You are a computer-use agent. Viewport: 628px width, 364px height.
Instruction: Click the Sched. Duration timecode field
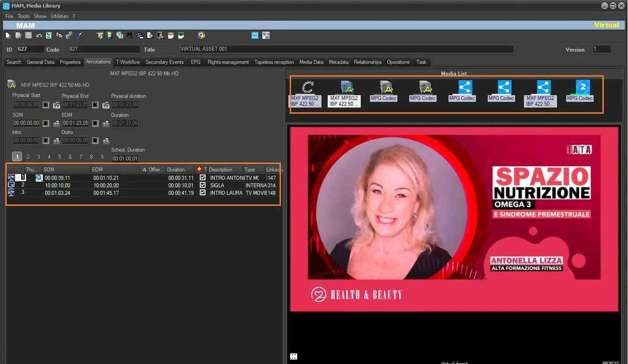pyautogui.click(x=125, y=159)
